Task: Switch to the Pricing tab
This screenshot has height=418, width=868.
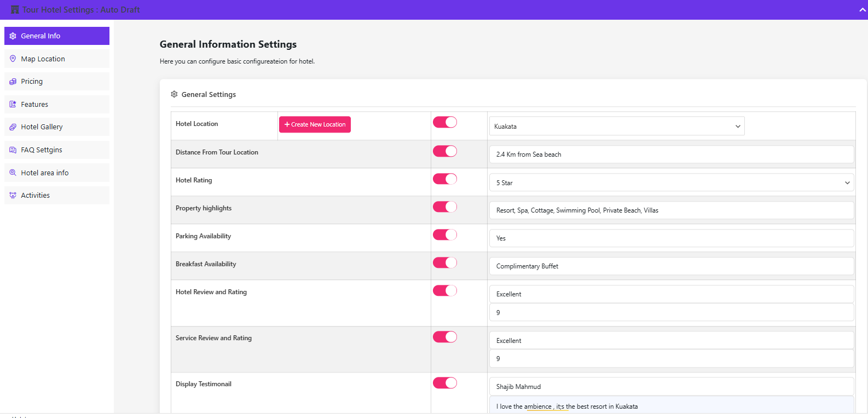Action: pyautogui.click(x=32, y=82)
